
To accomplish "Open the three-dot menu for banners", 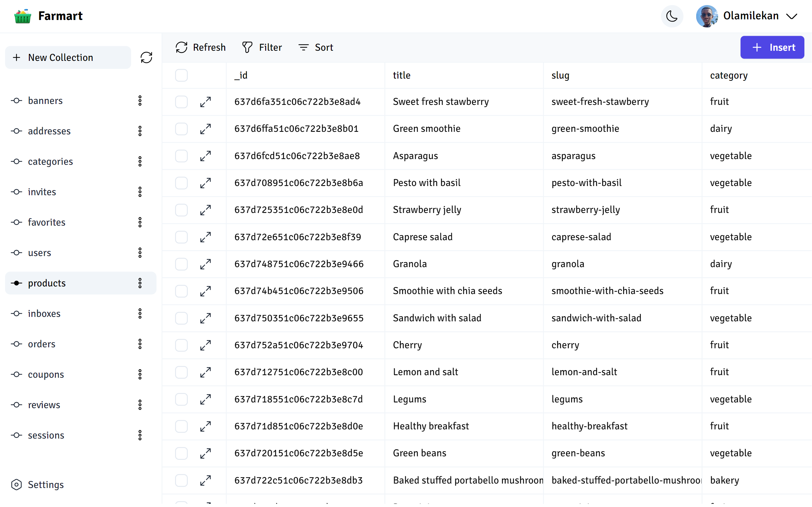I will tap(140, 100).
